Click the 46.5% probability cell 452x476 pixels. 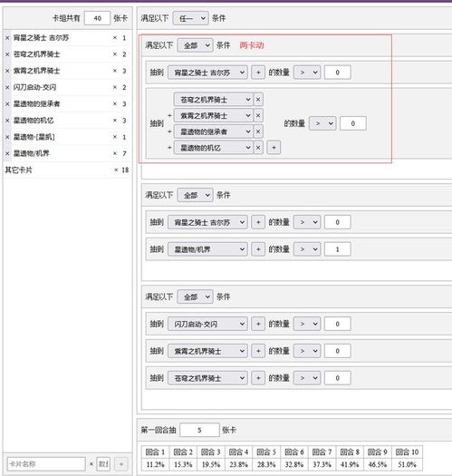[x=378, y=464]
